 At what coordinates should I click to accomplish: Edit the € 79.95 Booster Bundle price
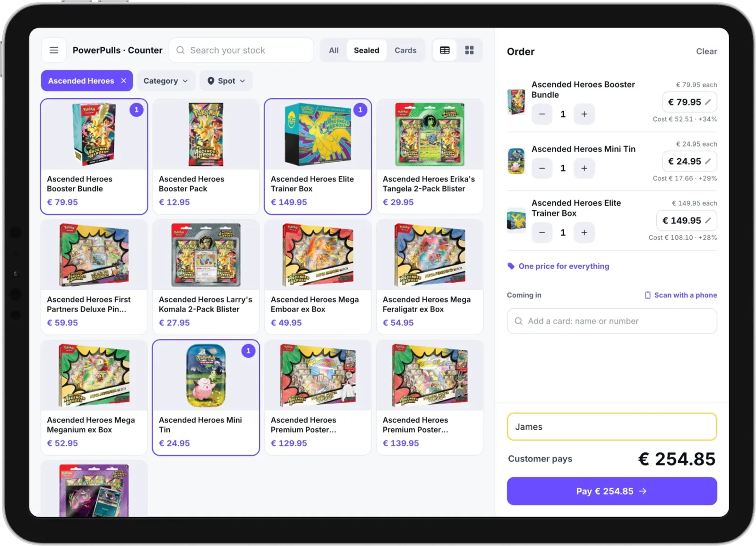coord(689,102)
